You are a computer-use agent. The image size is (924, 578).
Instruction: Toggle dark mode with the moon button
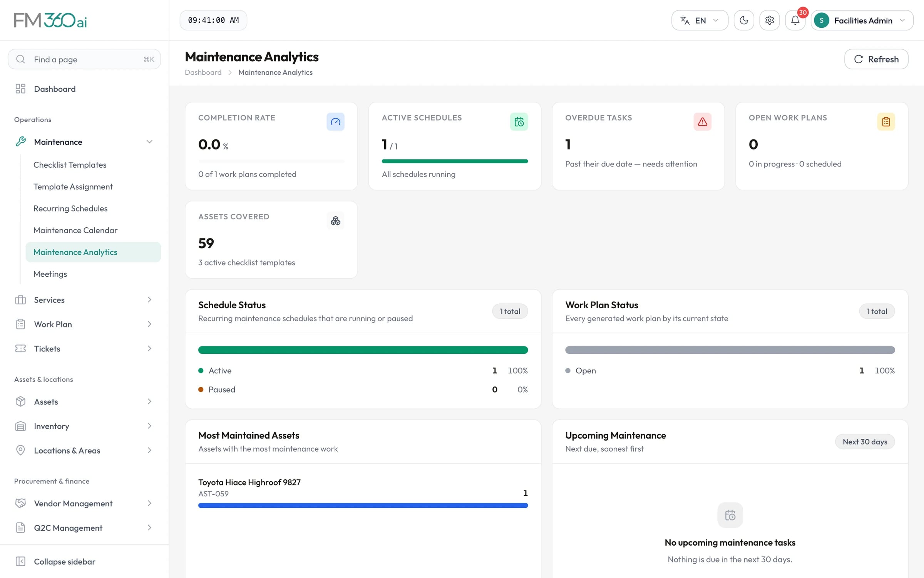(744, 20)
